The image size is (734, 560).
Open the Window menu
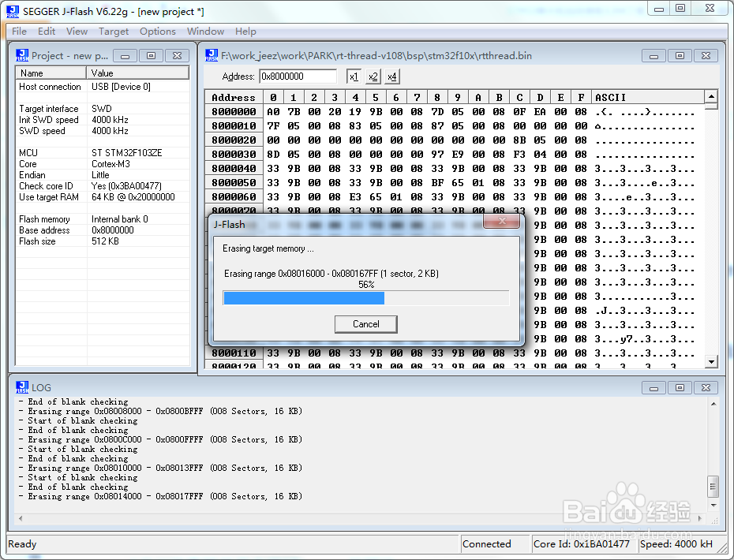(x=205, y=32)
